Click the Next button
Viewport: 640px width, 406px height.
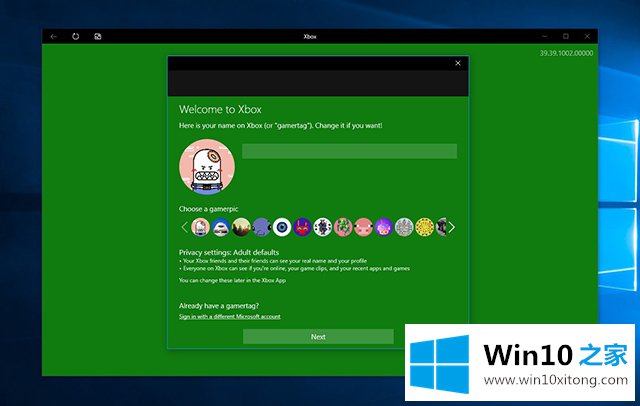pos(318,337)
